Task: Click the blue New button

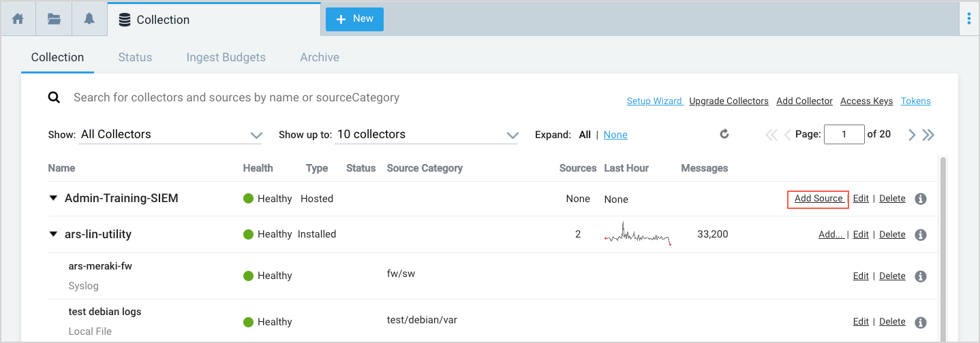Action: coord(354,19)
